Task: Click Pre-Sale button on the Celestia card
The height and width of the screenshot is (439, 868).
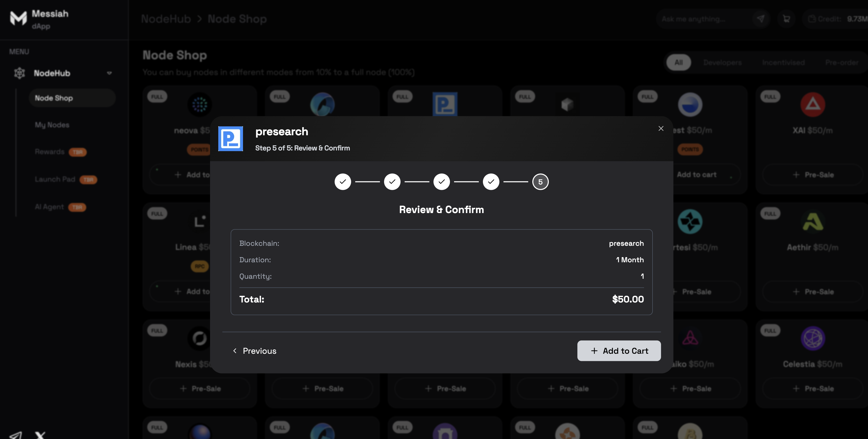Action: click(813, 389)
